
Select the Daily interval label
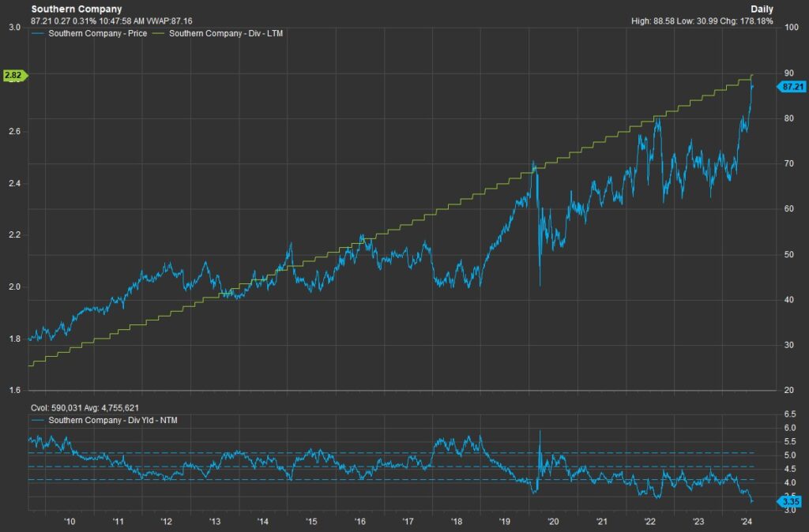click(762, 9)
